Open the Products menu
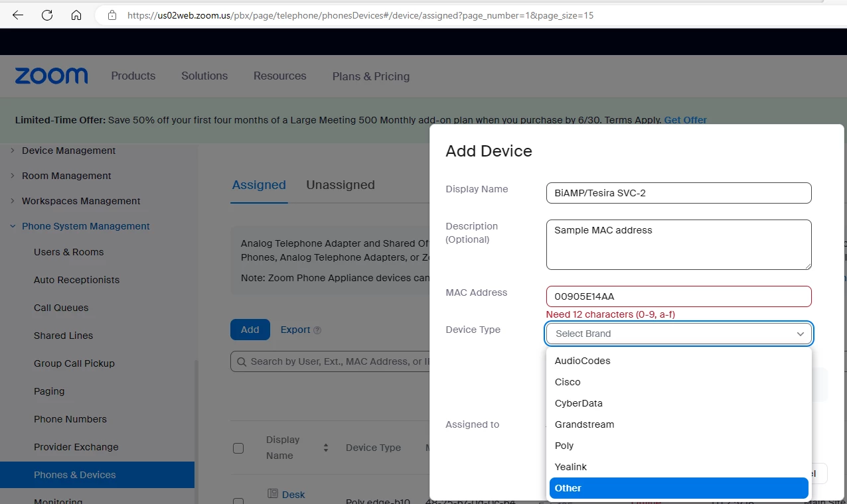847x504 pixels. pos(133,76)
